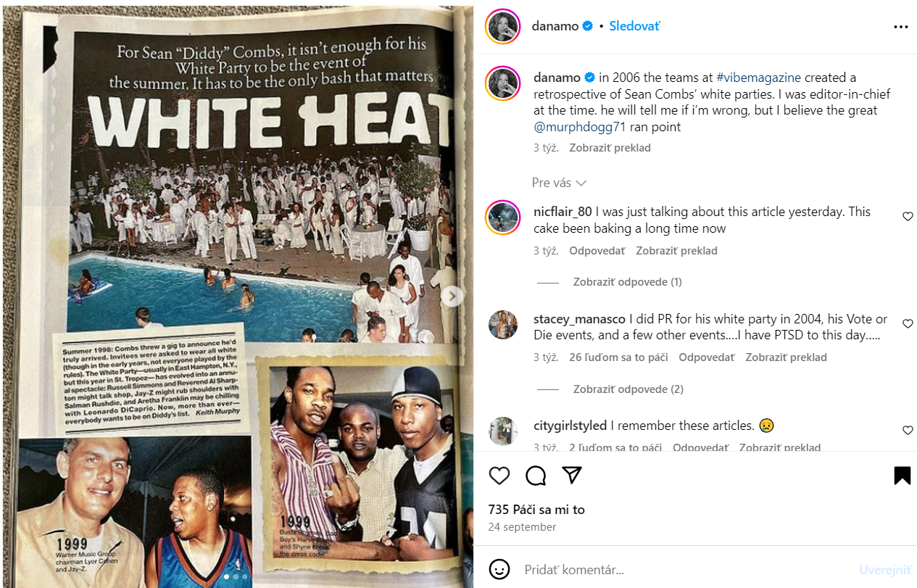Open comments via the speech bubble icon
The height and width of the screenshot is (588, 917).
tap(536, 476)
